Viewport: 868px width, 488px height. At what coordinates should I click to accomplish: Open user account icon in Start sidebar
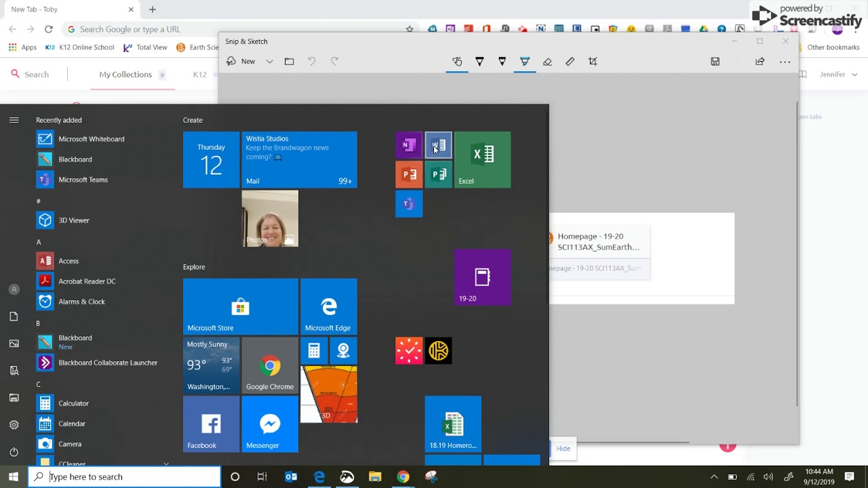(x=14, y=289)
